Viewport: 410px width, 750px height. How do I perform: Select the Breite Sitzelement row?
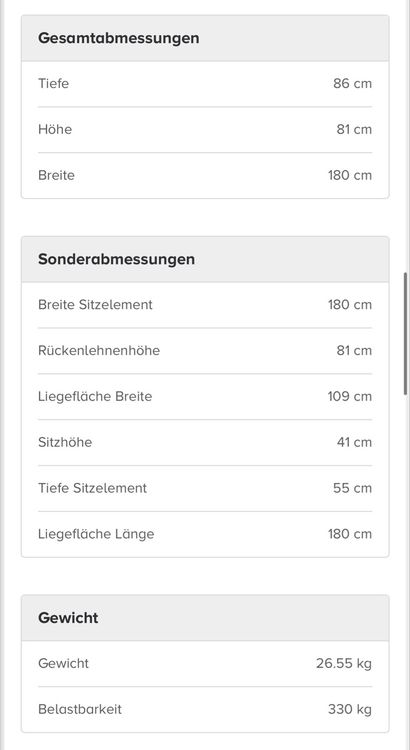coord(205,305)
